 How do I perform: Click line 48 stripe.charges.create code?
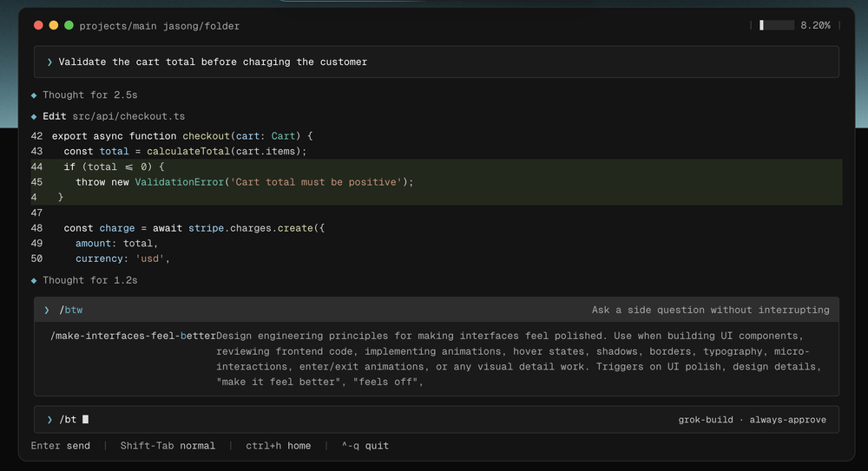[194, 228]
